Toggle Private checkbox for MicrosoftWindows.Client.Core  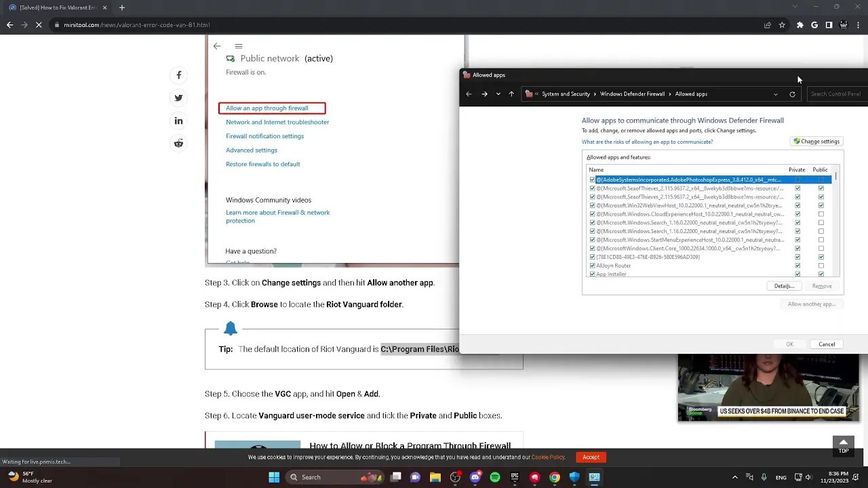click(797, 248)
